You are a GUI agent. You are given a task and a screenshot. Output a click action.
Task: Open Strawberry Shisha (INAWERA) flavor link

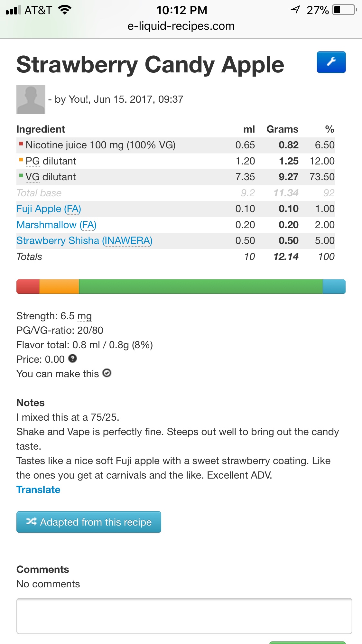click(x=84, y=241)
